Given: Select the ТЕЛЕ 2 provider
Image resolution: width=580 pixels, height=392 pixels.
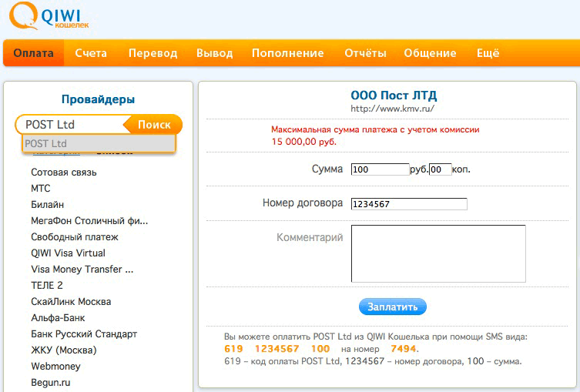Looking at the screenshot, I should click(x=47, y=286).
